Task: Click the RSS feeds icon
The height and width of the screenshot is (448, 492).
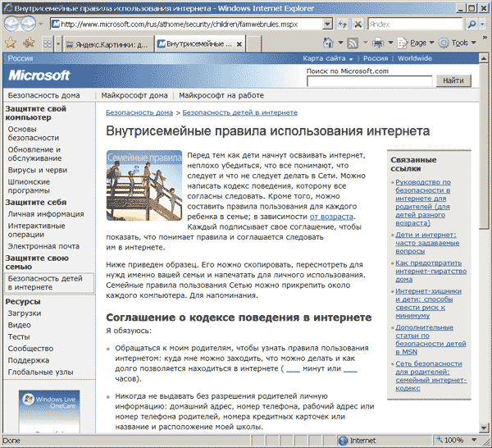Action: click(x=353, y=43)
